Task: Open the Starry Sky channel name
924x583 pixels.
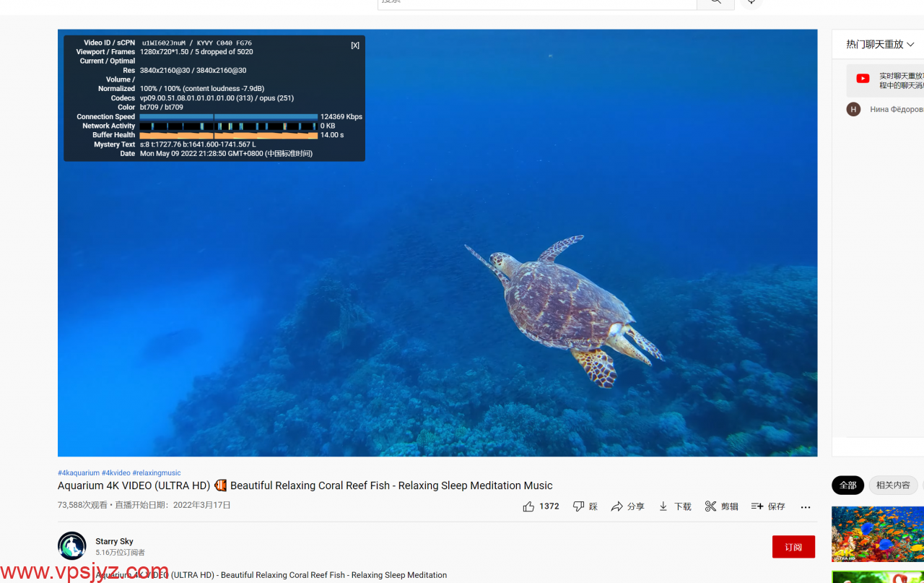Action: (x=114, y=541)
